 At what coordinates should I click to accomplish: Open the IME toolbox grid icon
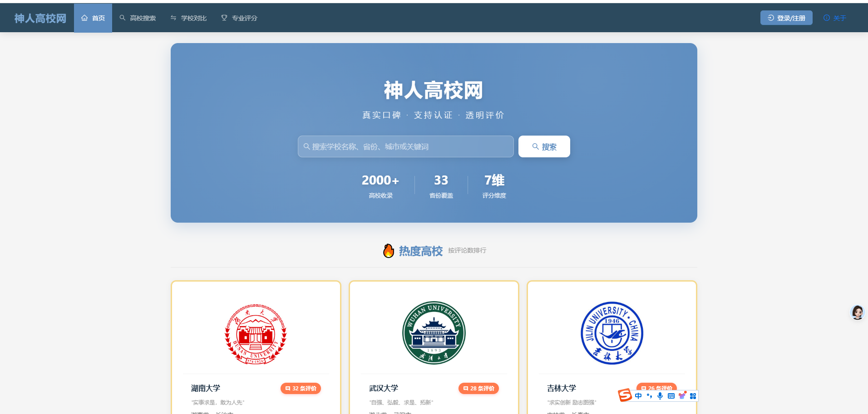693,396
